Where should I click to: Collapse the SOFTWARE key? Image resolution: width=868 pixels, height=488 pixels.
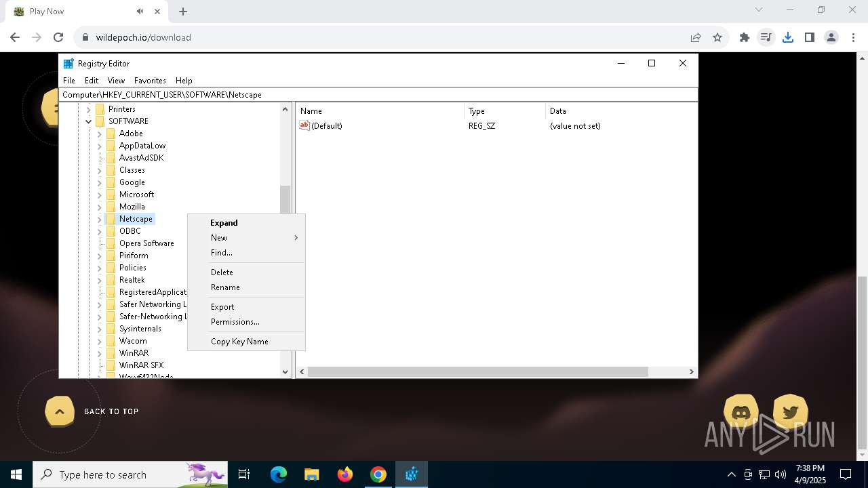tap(89, 121)
